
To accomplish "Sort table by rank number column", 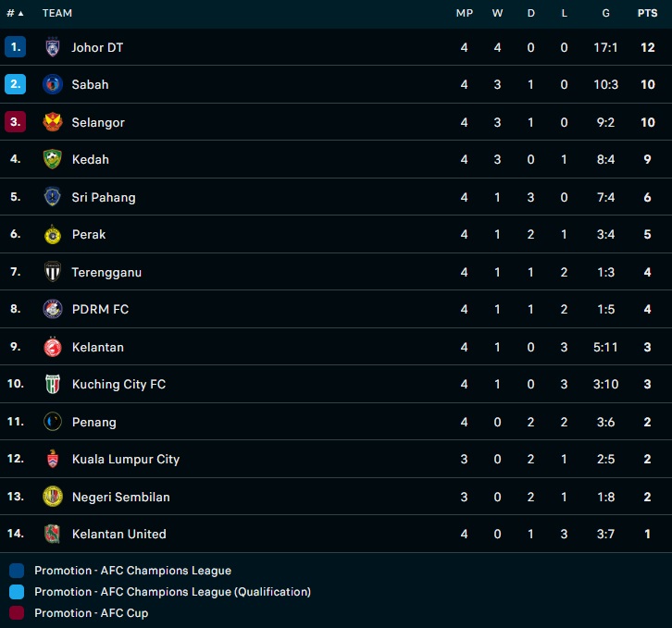I will pos(15,13).
